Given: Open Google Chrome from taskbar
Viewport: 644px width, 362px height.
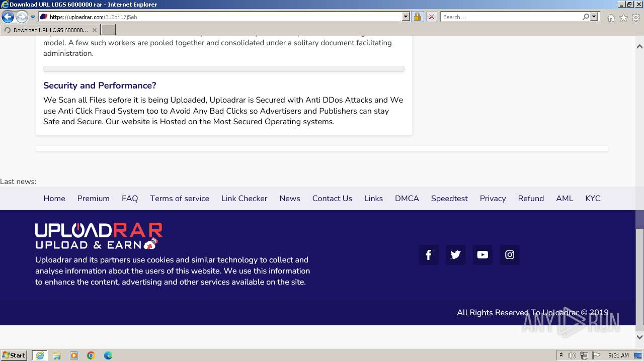Looking at the screenshot, I should pos(91,355).
